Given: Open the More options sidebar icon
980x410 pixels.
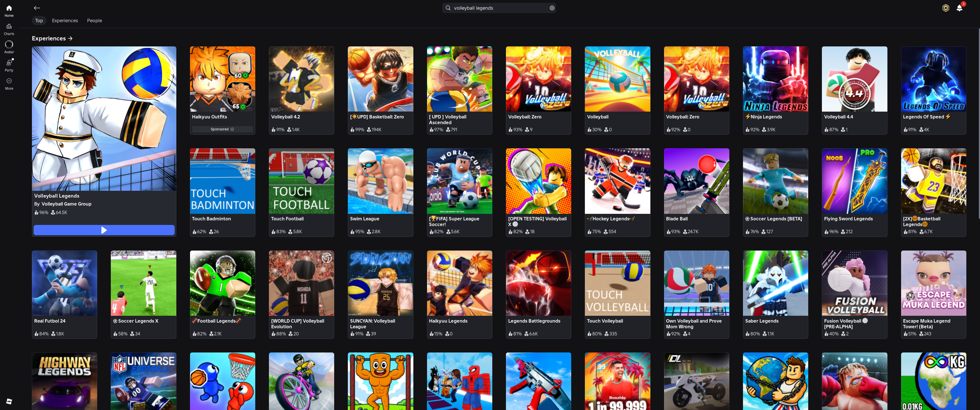Looking at the screenshot, I should 9,83.
